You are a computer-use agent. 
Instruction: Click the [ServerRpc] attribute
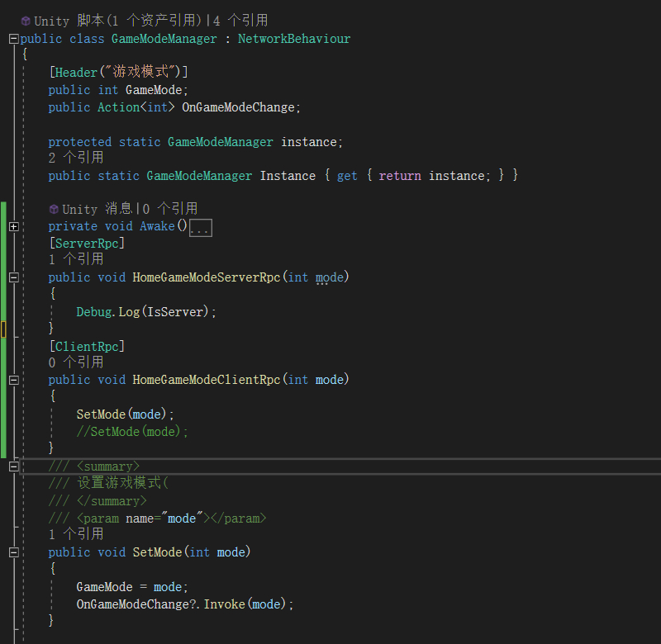coord(87,244)
